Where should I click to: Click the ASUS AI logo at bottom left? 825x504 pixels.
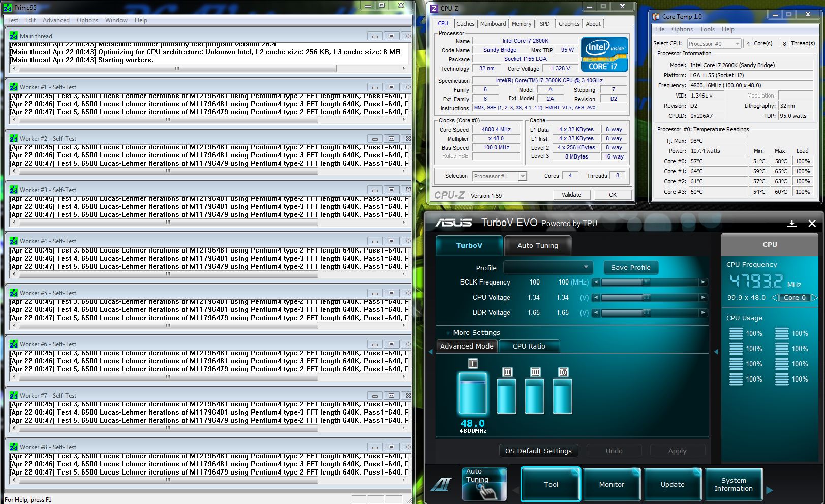pyautogui.click(x=441, y=485)
